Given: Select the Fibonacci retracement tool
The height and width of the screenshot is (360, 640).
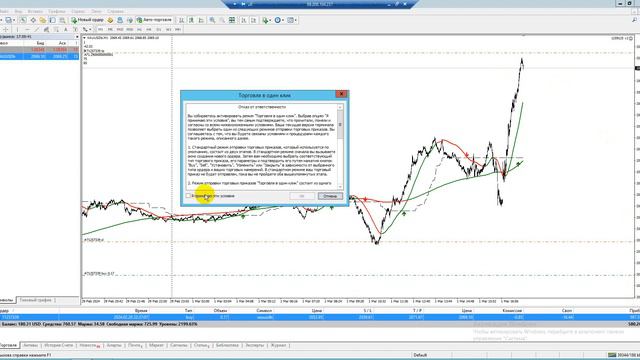Looking at the screenshot, I should (x=56, y=29).
